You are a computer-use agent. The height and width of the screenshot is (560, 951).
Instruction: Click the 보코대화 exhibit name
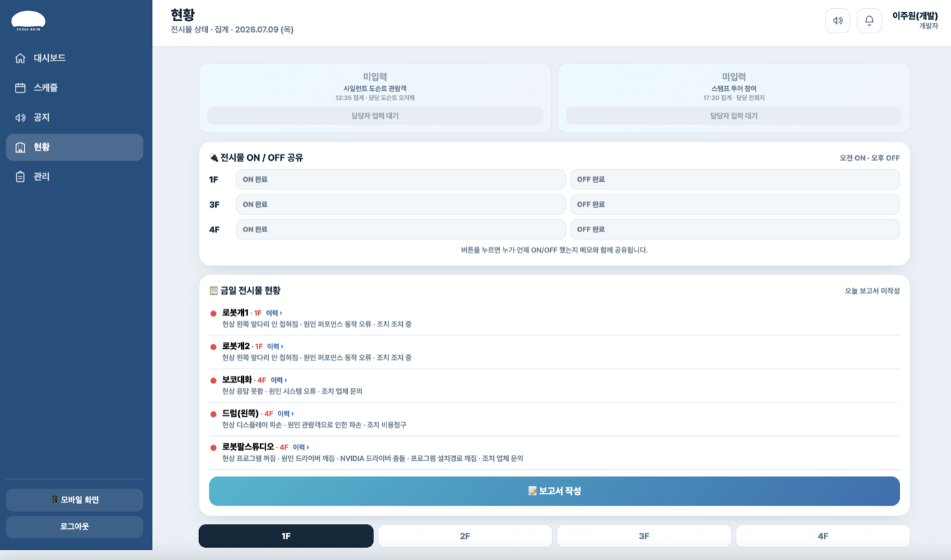coord(237,380)
